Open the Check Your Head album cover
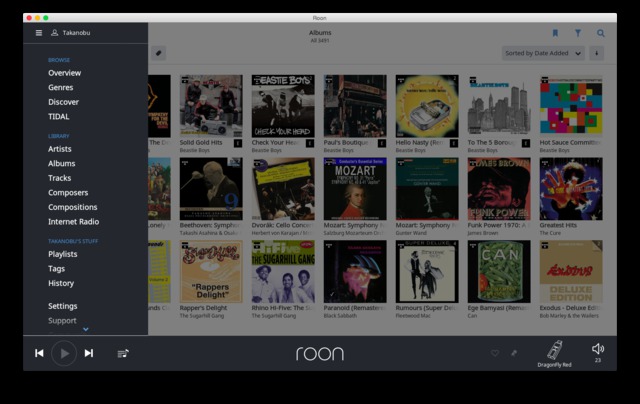Image resolution: width=640 pixels, height=404 pixels. [283, 106]
